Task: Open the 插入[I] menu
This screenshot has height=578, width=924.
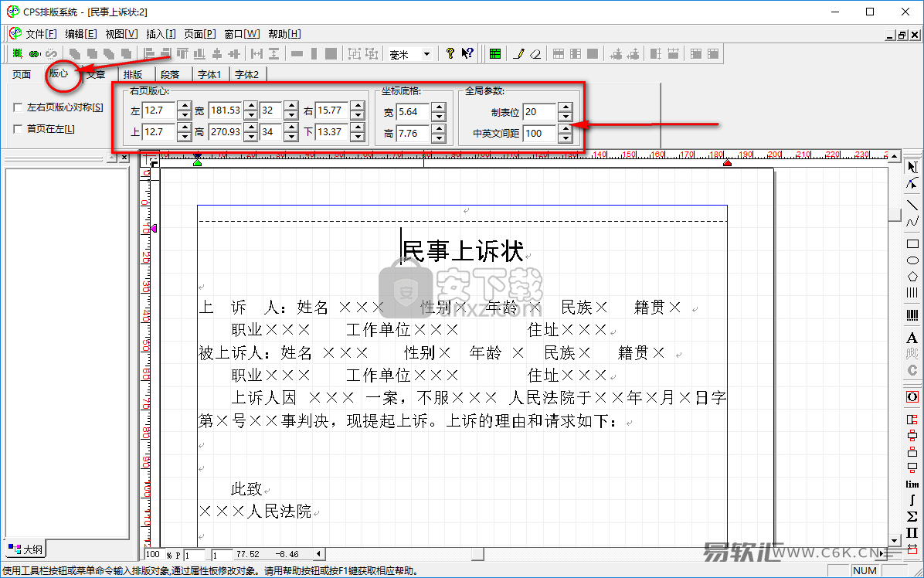Action: [x=161, y=34]
